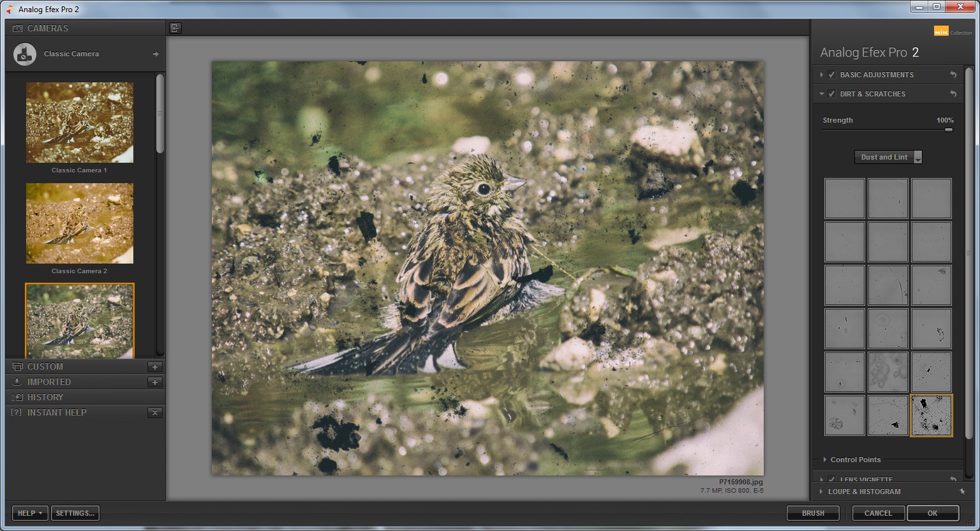The height and width of the screenshot is (531, 980).
Task: Open the HELP dropdown menu
Action: click(30, 513)
